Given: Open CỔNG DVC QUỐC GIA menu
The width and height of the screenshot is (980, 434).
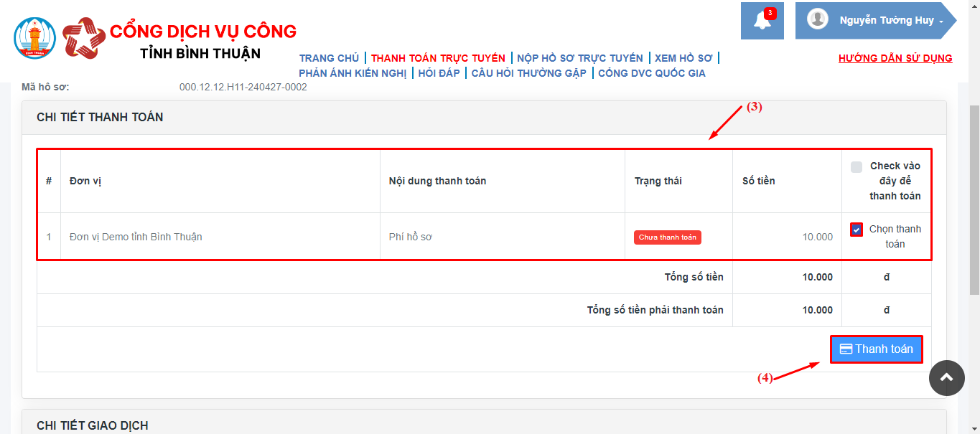Looking at the screenshot, I should point(652,73).
